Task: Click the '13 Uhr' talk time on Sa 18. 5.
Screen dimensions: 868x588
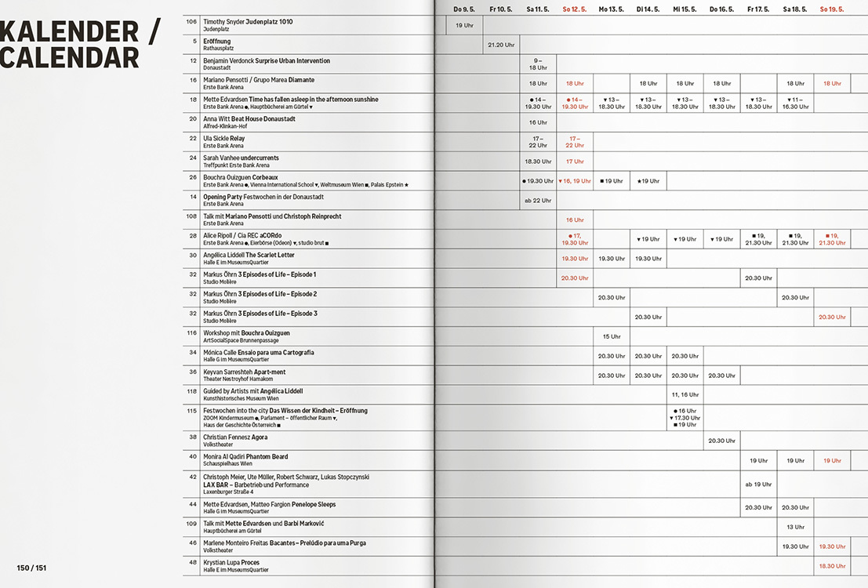Action: pyautogui.click(x=795, y=527)
